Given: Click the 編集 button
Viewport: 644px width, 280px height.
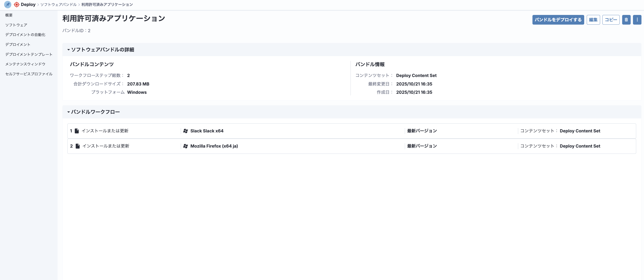Looking at the screenshot, I should click(x=593, y=20).
